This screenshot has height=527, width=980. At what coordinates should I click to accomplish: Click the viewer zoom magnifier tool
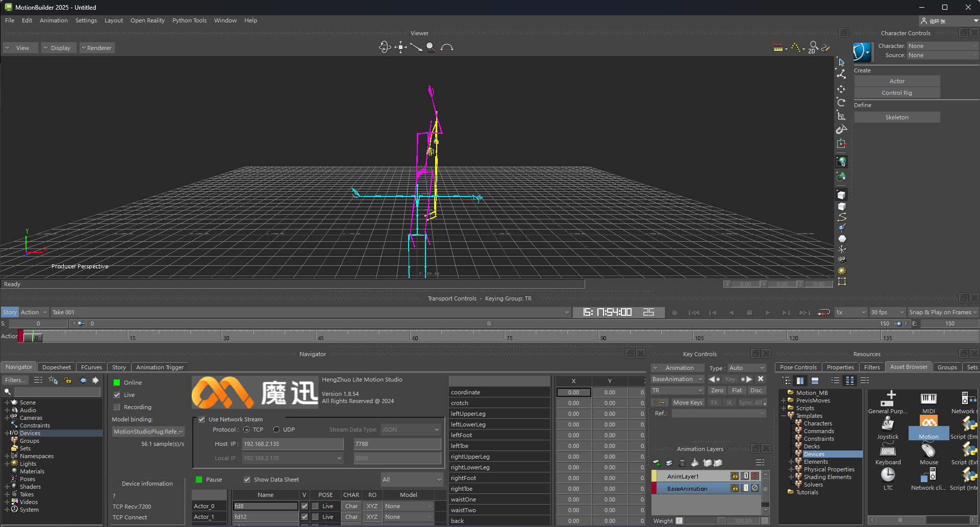pos(431,47)
